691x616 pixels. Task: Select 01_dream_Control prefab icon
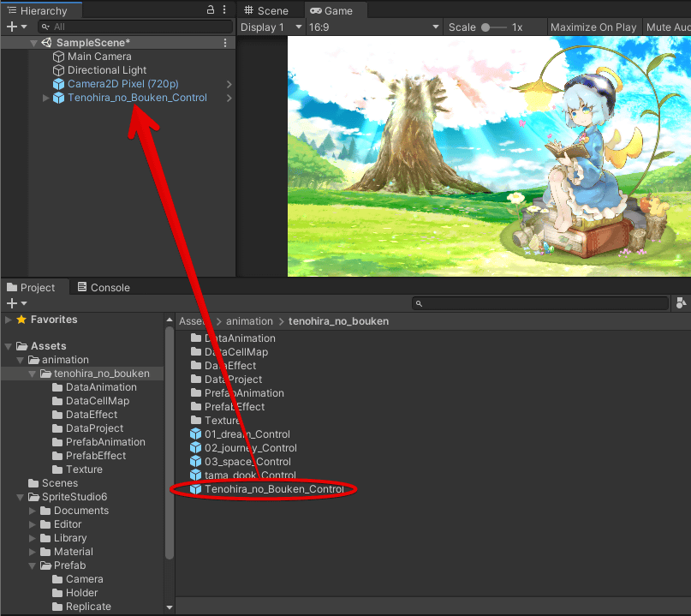coord(196,434)
